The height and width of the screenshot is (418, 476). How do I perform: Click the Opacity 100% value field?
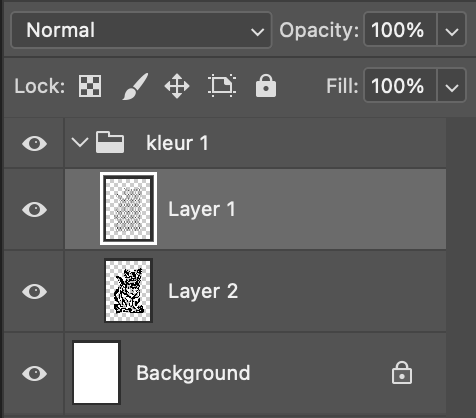[400, 30]
